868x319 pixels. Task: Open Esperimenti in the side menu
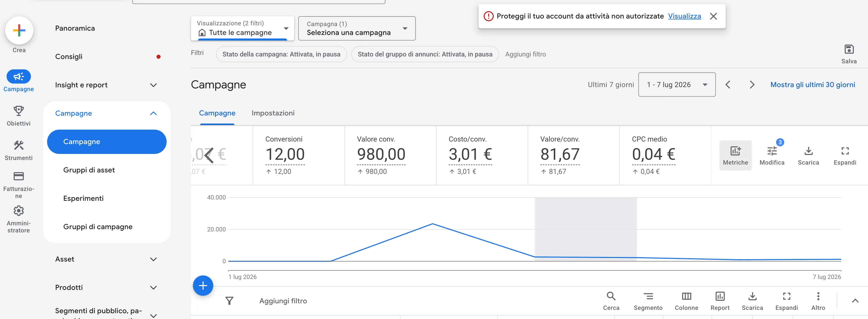(83, 198)
